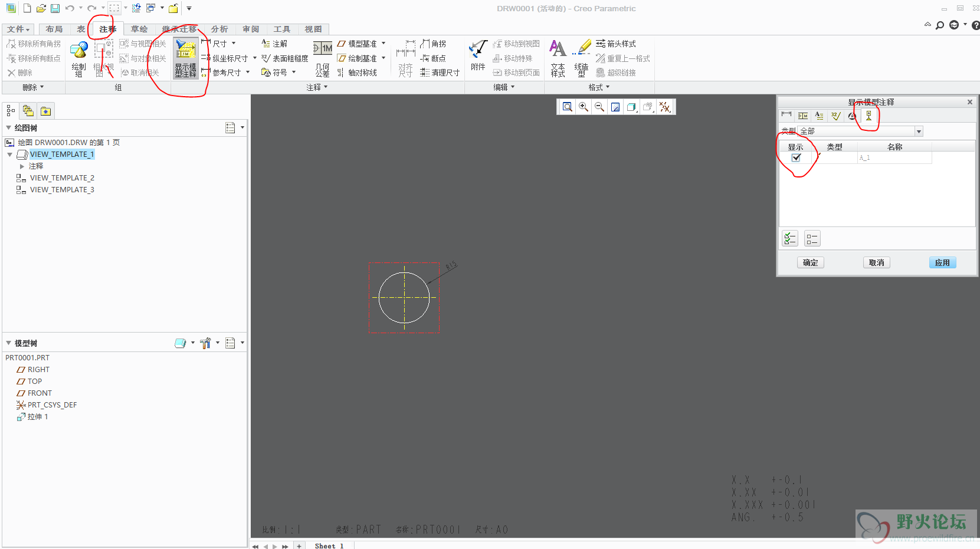
Task: Select VIEW_TEMPLATE_2 in the drawing tree
Action: (62, 178)
